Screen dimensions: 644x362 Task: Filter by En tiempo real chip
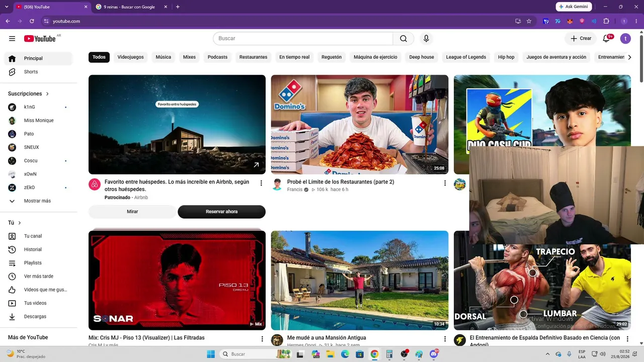tap(294, 57)
